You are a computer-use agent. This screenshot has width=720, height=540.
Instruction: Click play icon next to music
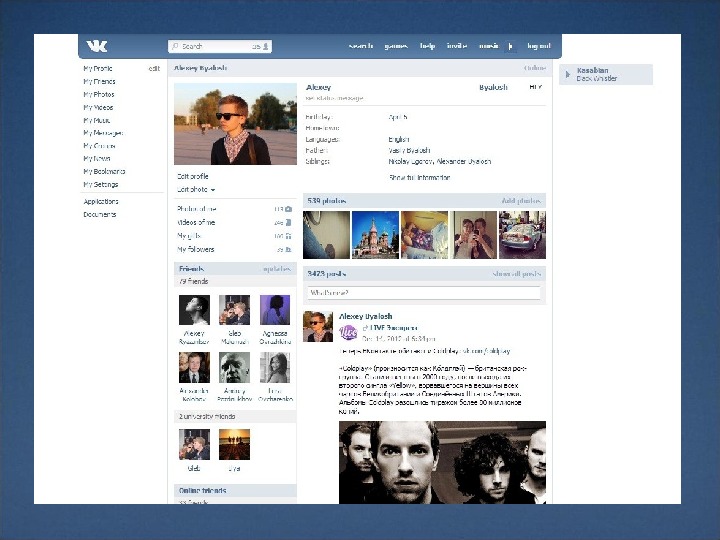511,46
